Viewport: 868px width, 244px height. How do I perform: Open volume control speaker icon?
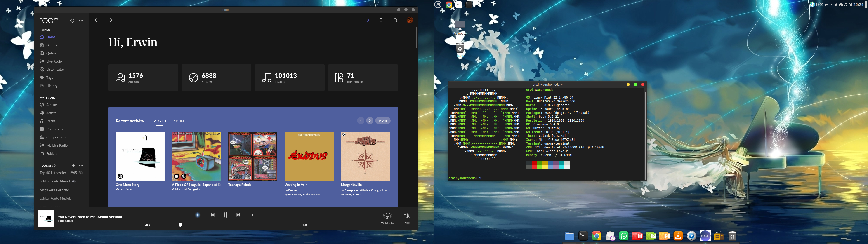[x=407, y=216]
